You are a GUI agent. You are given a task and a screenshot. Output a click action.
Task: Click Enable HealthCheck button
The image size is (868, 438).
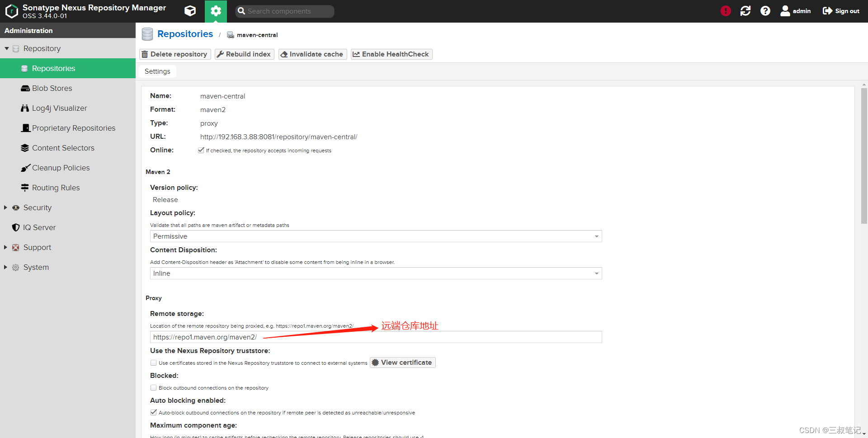click(392, 54)
